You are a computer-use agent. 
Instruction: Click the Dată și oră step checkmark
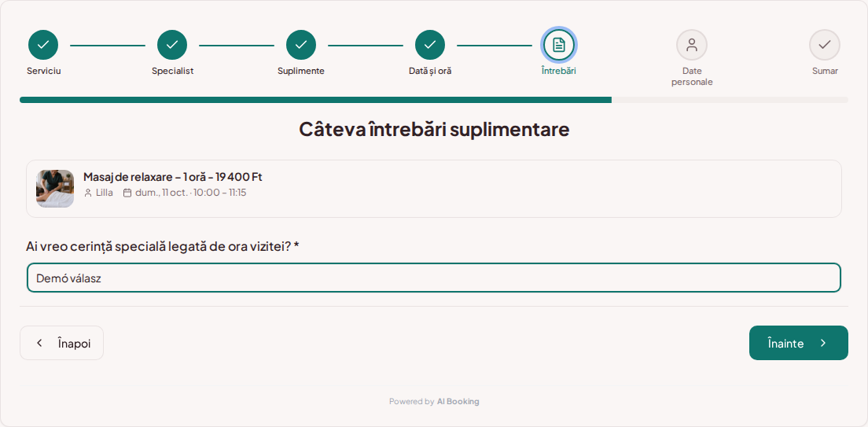(430, 45)
